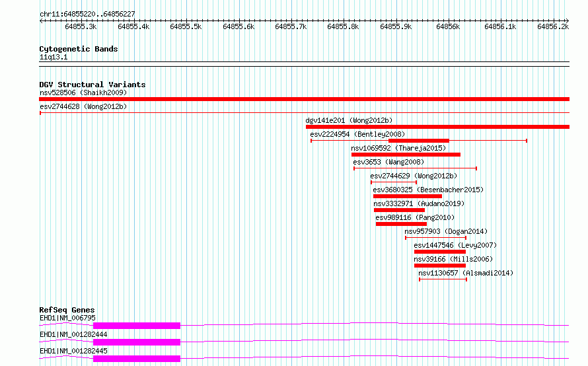Select the red bar of nsv39166

pyautogui.click(x=440, y=266)
